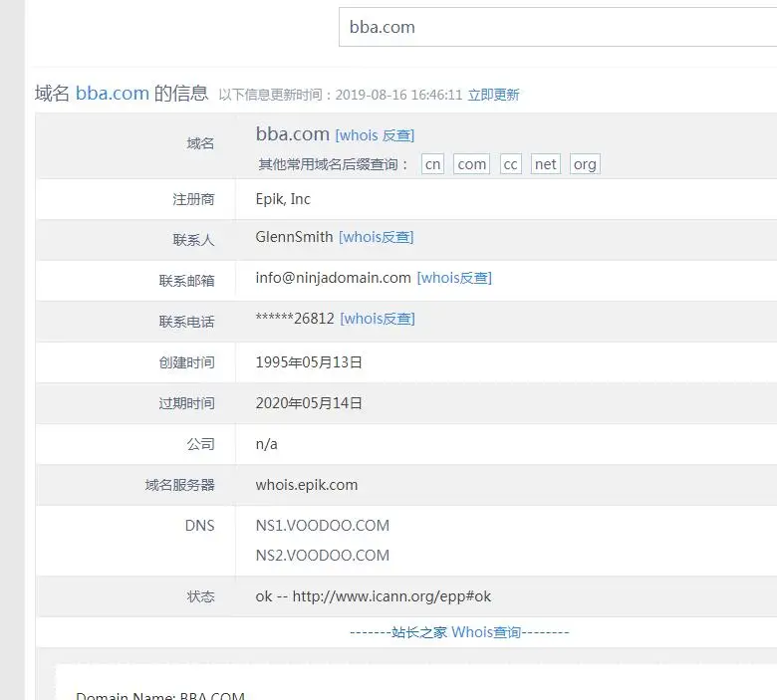Viewport: 777px width, 700px height.
Task: Click the masked phone number ******26812
Action: coord(295,319)
